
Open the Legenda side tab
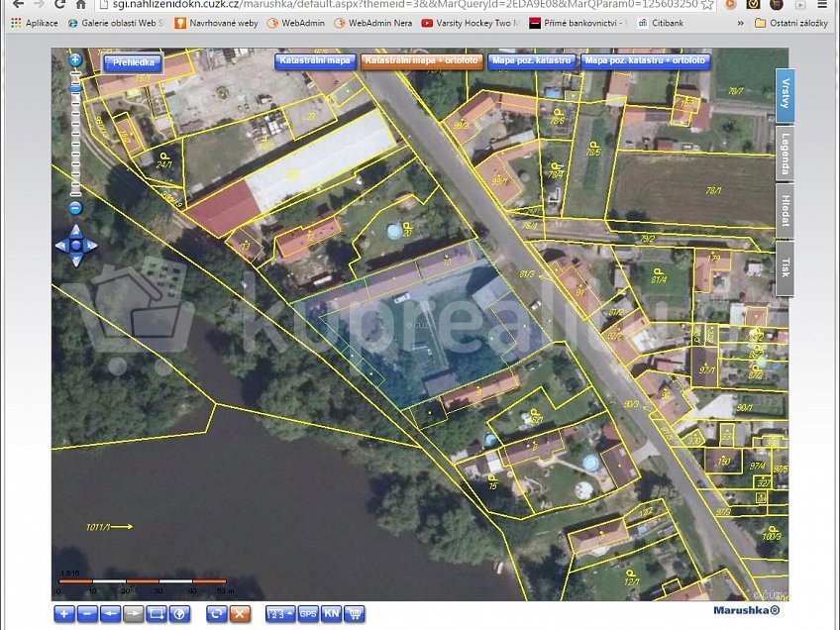click(785, 154)
